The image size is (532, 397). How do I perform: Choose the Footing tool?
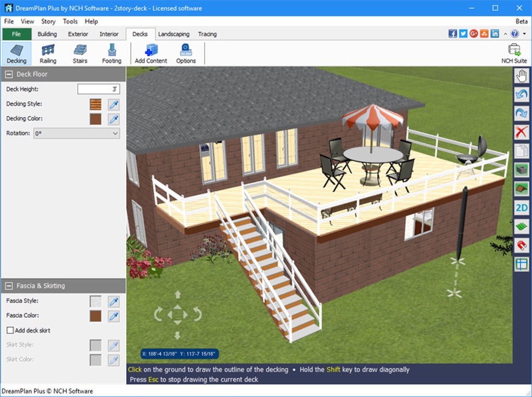[x=111, y=52]
